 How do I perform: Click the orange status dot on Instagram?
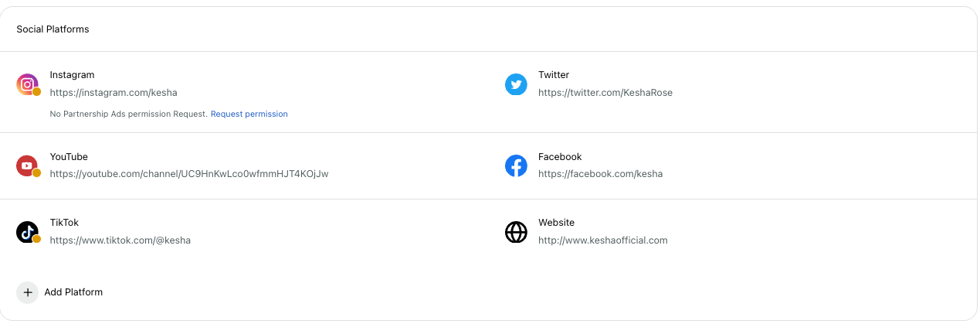(36, 92)
